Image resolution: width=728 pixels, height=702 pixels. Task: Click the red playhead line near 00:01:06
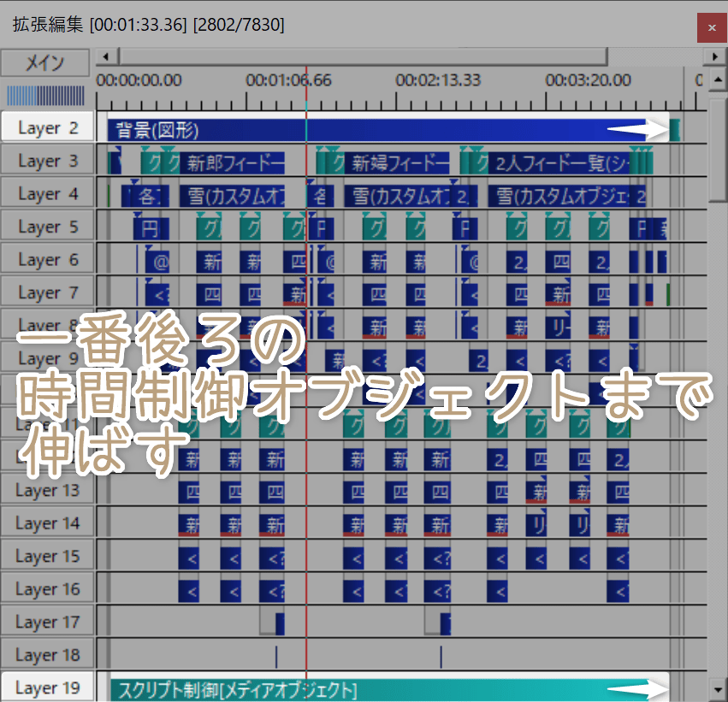(307, 342)
